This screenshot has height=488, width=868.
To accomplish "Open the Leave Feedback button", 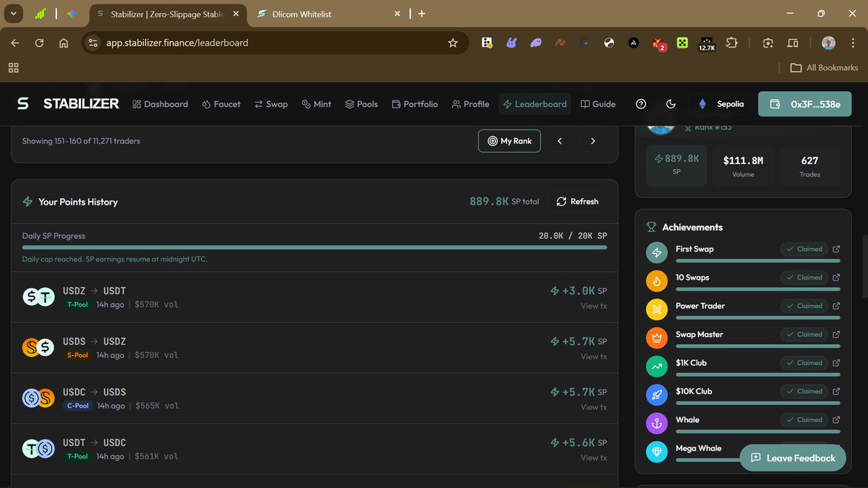I will tap(793, 458).
